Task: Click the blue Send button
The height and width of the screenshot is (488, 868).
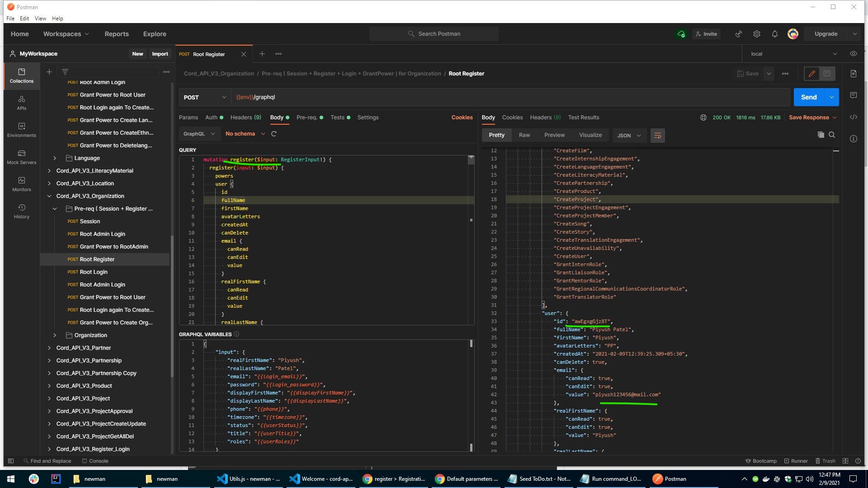Action: (x=808, y=97)
